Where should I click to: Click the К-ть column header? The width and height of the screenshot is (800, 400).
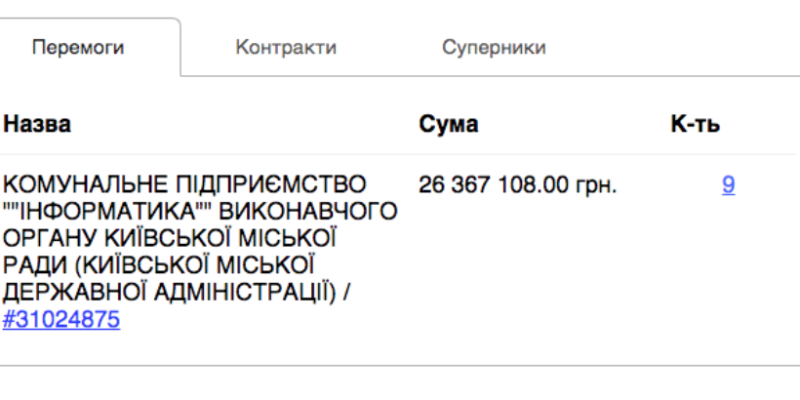pyautogui.click(x=695, y=125)
